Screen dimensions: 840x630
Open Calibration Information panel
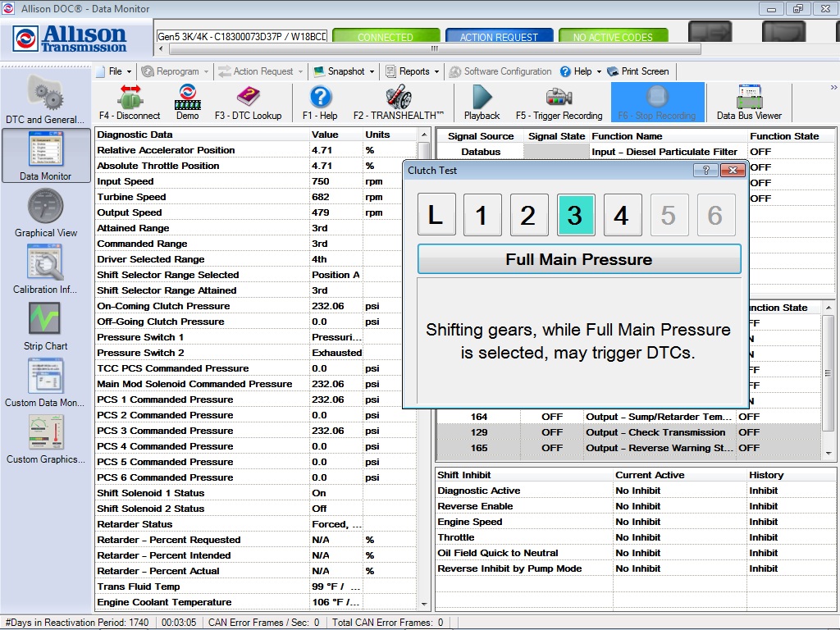(x=45, y=268)
